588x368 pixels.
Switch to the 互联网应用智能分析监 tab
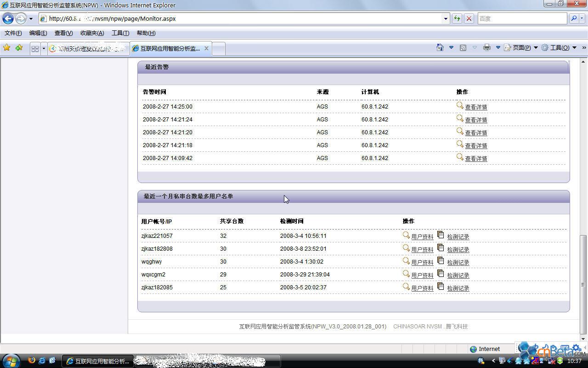170,48
